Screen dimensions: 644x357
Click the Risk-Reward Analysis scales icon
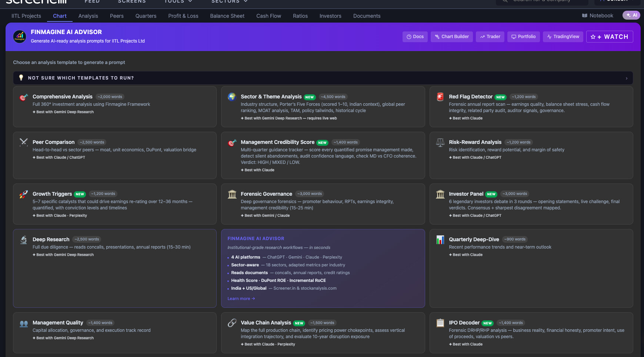(440, 142)
